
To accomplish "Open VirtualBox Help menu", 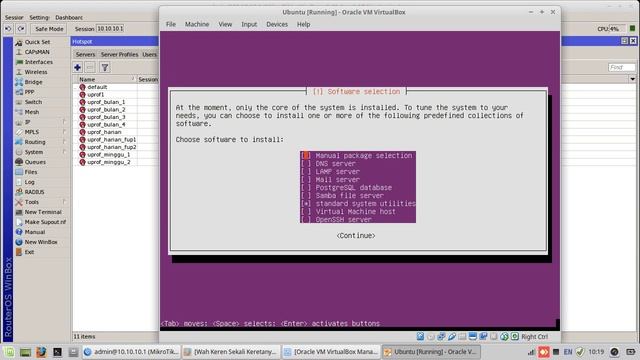I will [x=303, y=24].
